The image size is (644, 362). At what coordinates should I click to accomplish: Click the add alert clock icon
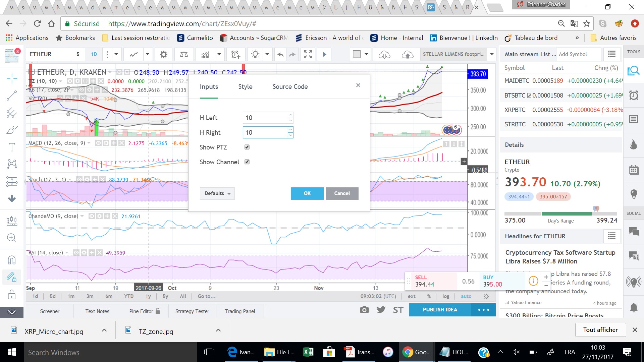[235, 54]
